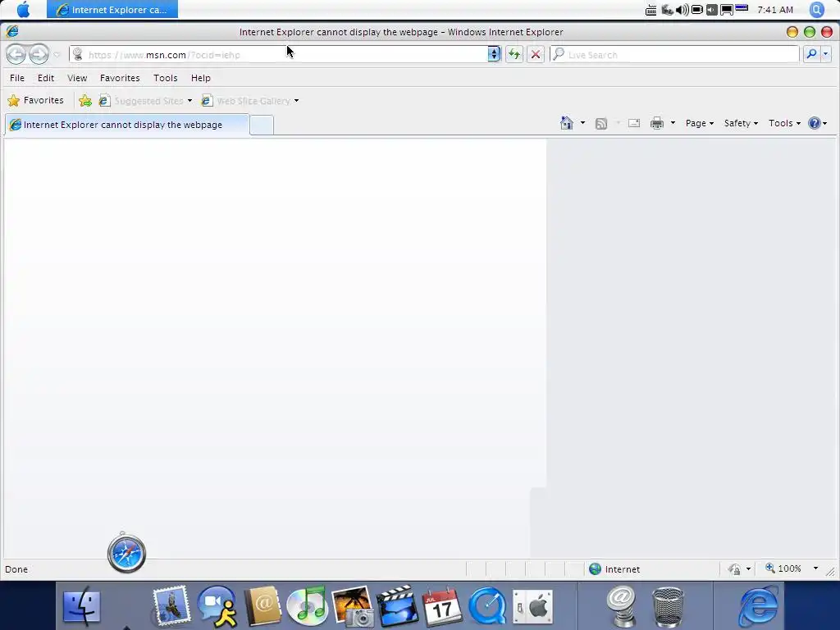Open the Web Slice Gallery link
Image resolution: width=840 pixels, height=630 pixels.
246,101
